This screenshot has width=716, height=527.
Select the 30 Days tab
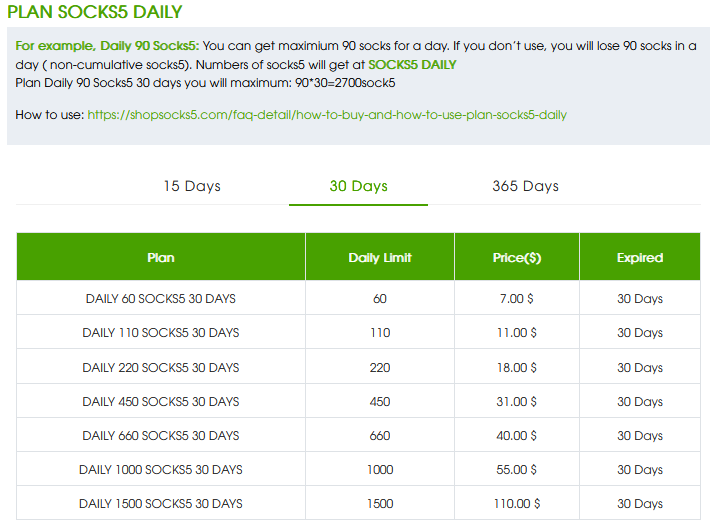pos(358,186)
